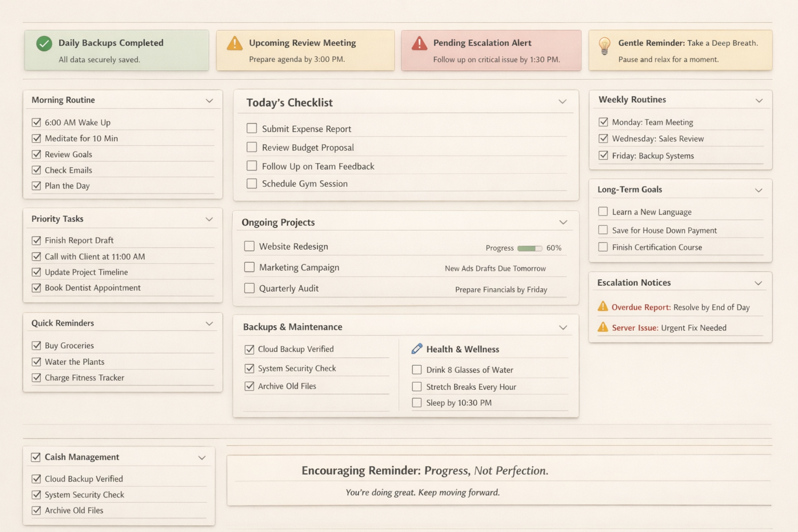Collapse the Today's Checklist panel

point(562,102)
